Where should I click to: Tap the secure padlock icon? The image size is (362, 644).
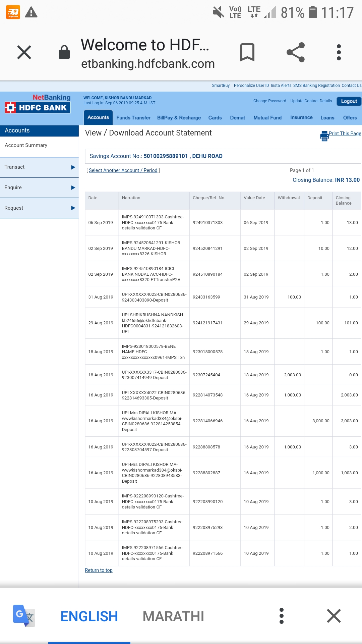pyautogui.click(x=64, y=52)
